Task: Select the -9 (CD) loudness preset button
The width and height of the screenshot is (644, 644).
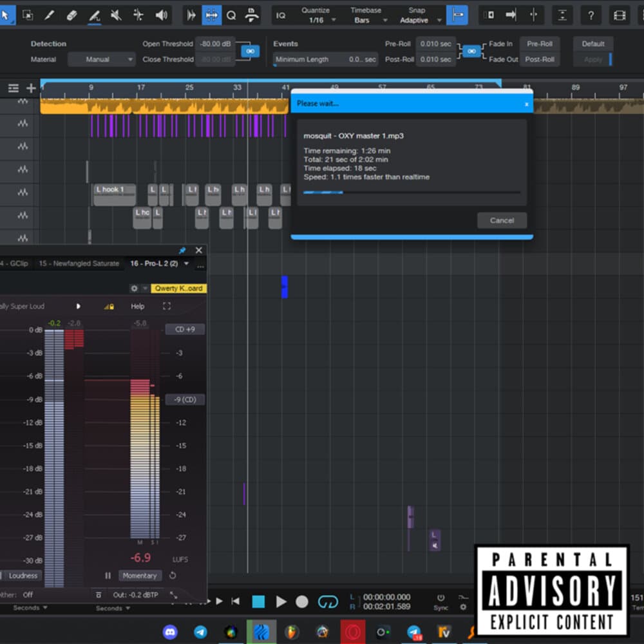Action: coord(185,399)
